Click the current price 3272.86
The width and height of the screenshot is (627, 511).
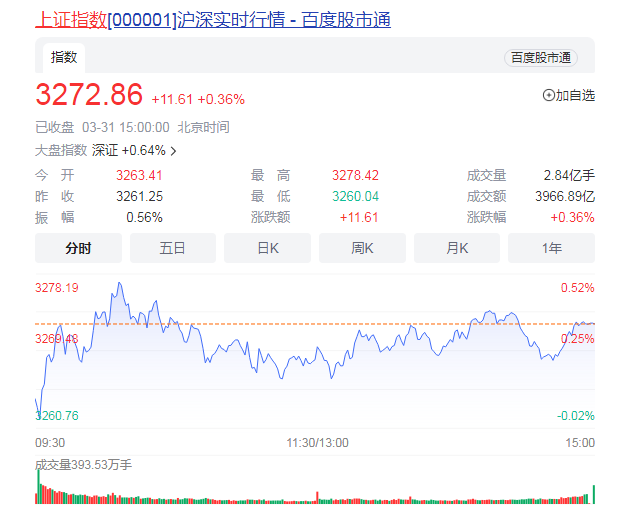[89, 95]
